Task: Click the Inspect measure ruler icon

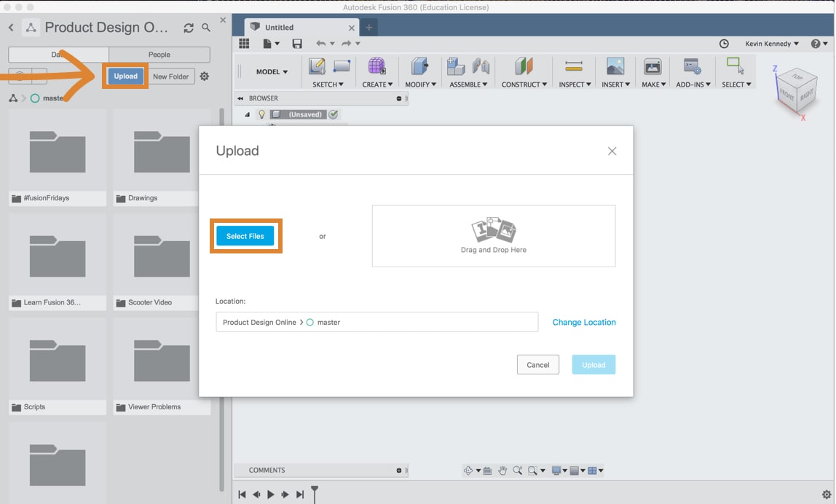Action: (574, 67)
